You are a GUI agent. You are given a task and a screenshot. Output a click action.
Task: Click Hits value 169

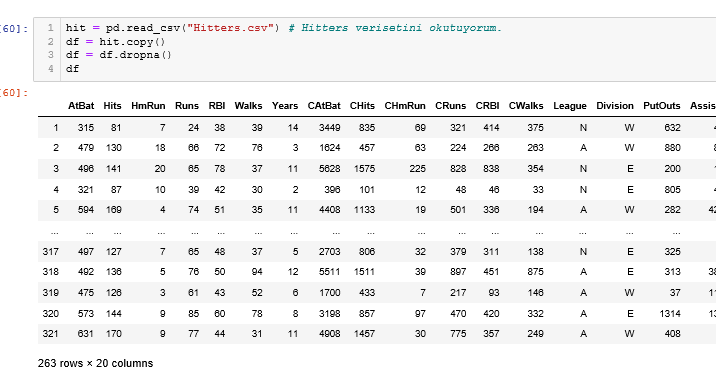114,210
